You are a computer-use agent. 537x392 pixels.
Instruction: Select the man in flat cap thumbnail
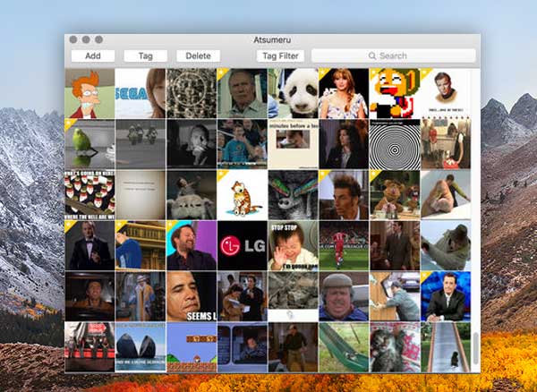[344, 296]
